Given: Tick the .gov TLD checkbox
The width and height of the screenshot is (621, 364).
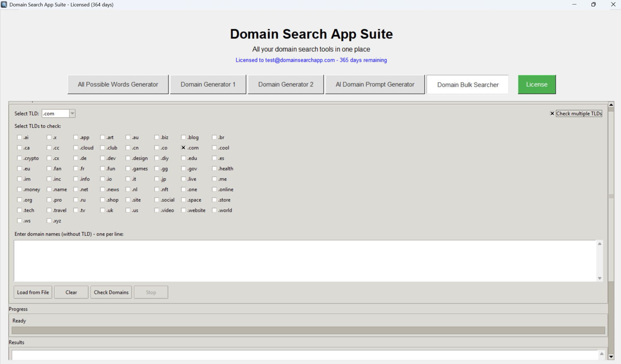Looking at the screenshot, I should pos(183,168).
